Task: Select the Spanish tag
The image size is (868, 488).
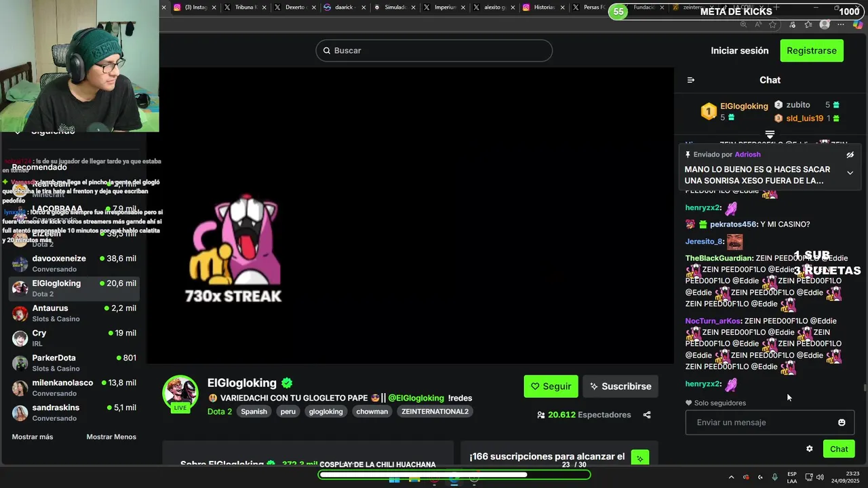Action: click(254, 411)
